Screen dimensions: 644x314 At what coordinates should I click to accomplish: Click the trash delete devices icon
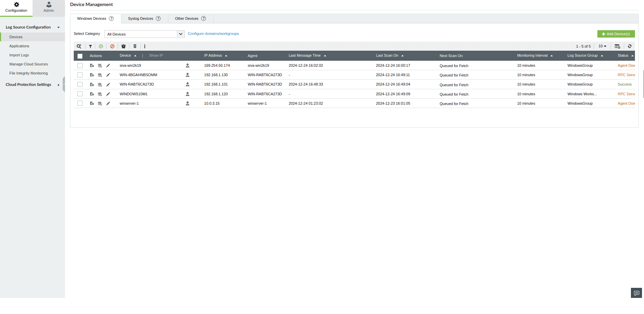pos(135,46)
